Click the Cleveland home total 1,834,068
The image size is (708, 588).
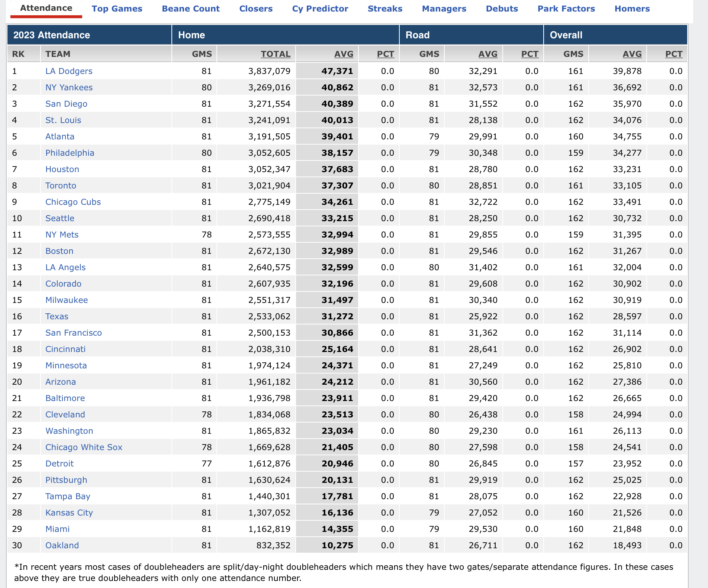pyautogui.click(x=269, y=414)
